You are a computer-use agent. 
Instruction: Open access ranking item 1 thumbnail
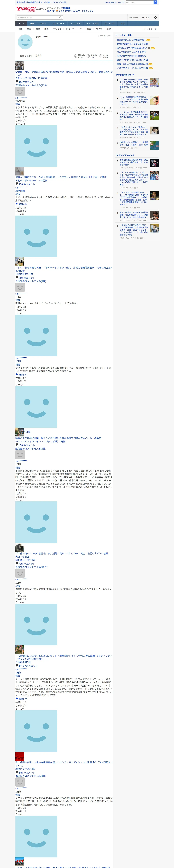click(x=154, y=83)
